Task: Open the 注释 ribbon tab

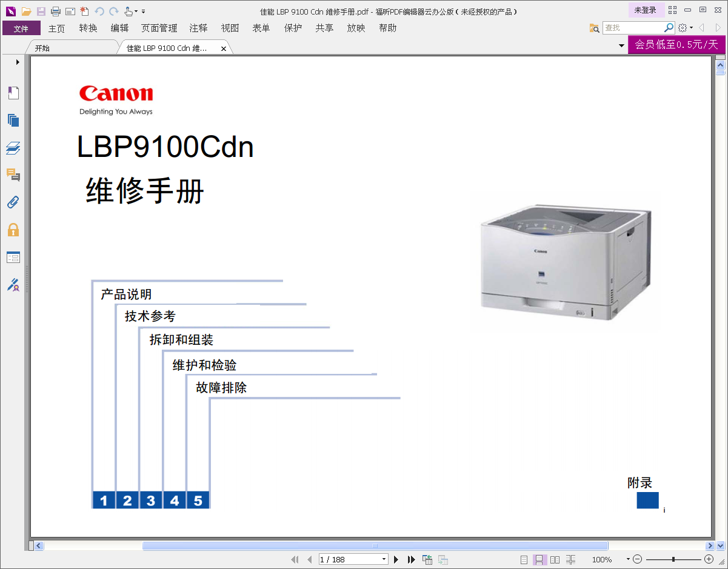Action: pyautogui.click(x=198, y=28)
